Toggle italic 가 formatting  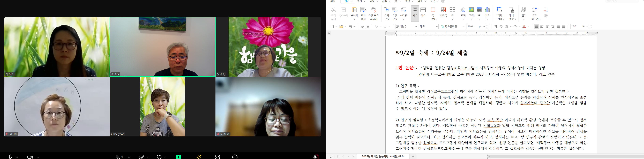[501, 26]
